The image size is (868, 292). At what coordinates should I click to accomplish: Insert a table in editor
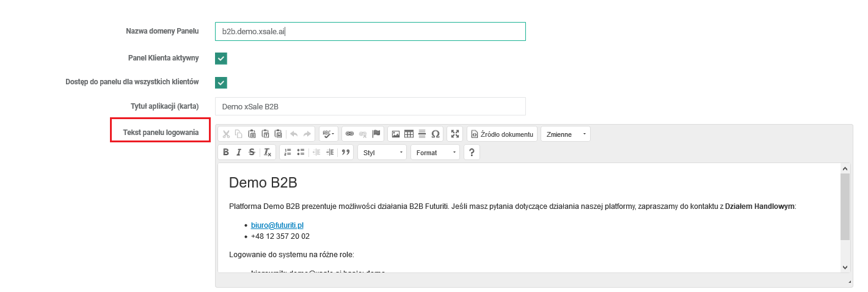[x=409, y=134]
